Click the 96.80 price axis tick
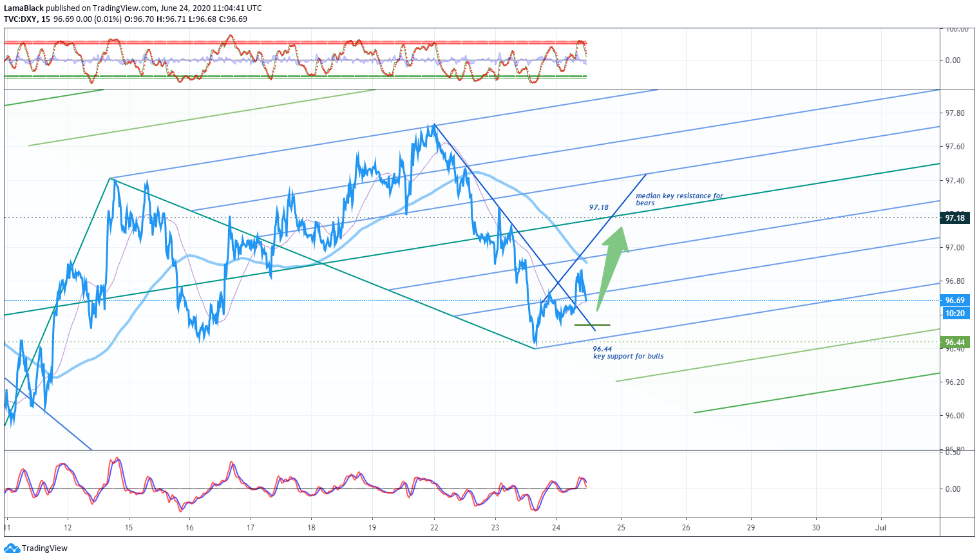979x560 pixels. click(x=955, y=281)
